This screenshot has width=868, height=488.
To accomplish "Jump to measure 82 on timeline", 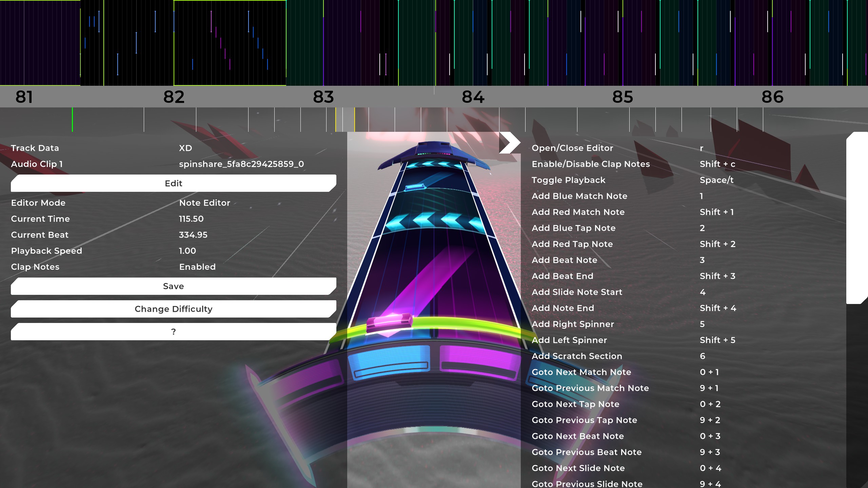I will (x=174, y=97).
